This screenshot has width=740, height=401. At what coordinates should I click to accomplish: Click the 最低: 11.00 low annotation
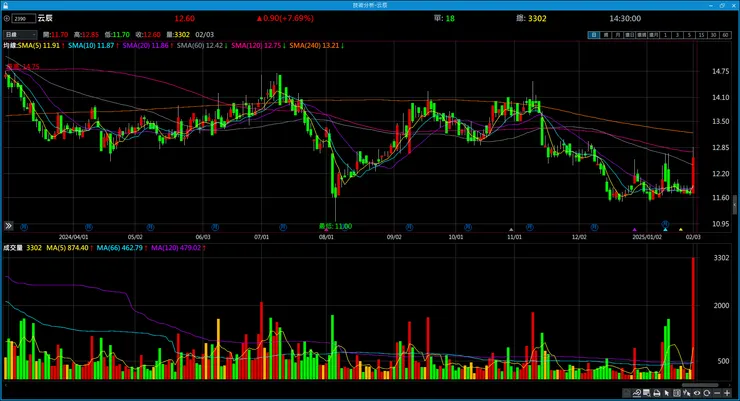336,226
